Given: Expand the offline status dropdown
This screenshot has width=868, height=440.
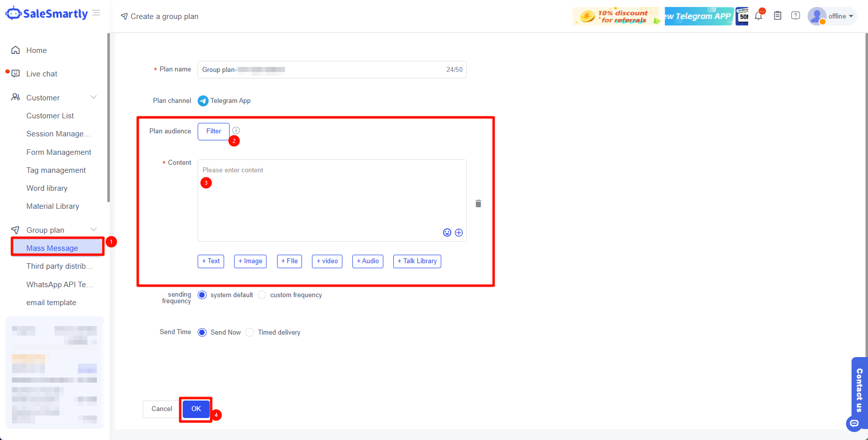Looking at the screenshot, I should pyautogui.click(x=841, y=16).
